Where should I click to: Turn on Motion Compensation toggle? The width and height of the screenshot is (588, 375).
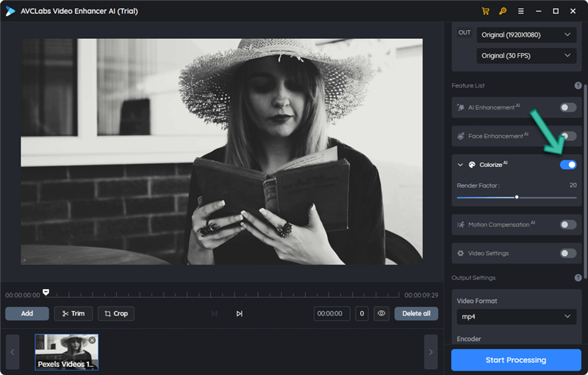tap(567, 224)
